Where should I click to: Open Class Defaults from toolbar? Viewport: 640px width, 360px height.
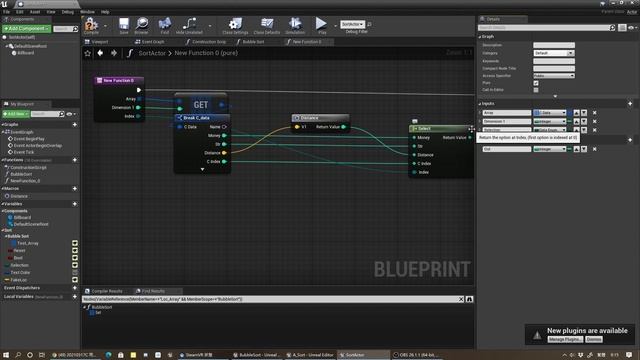[267, 26]
